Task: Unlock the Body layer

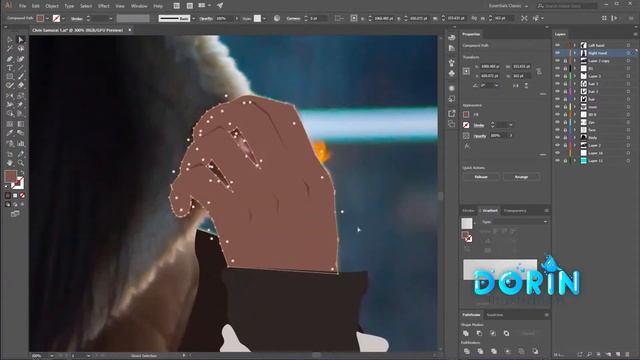Action: click(565, 138)
